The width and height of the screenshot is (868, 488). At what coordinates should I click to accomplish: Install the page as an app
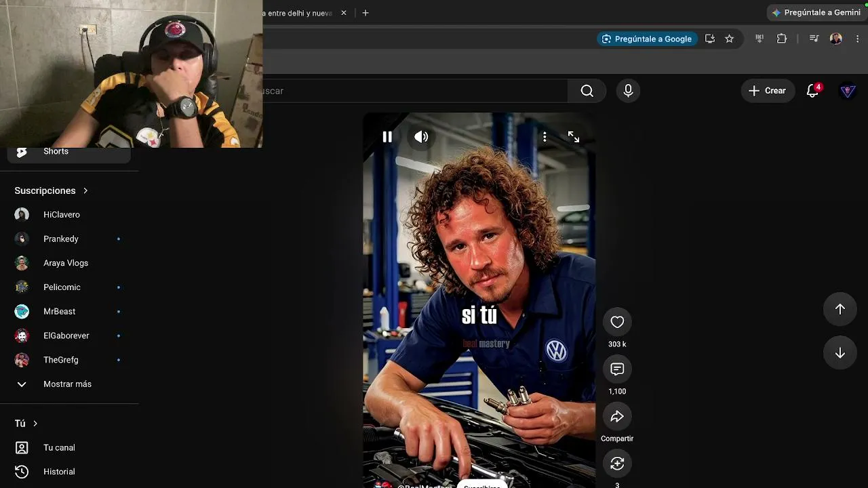pyautogui.click(x=710, y=39)
